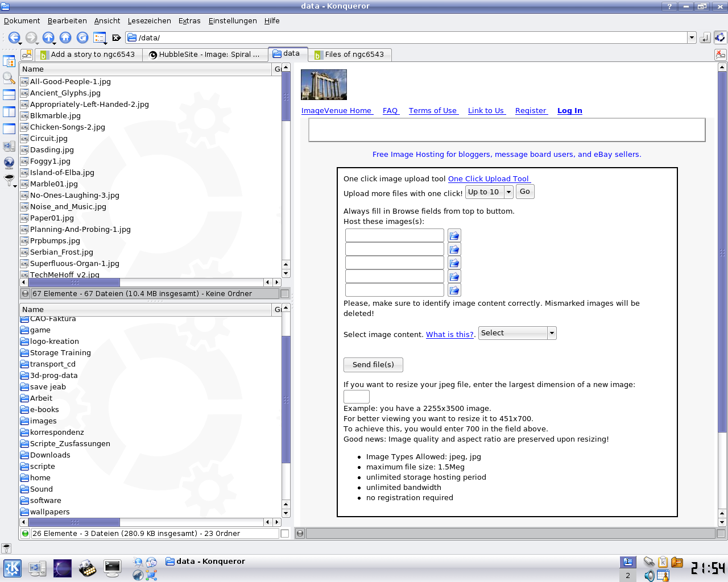728x582 pixels.
Task: Toggle link checkbox in upper file view statusbar
Action: 285,294
